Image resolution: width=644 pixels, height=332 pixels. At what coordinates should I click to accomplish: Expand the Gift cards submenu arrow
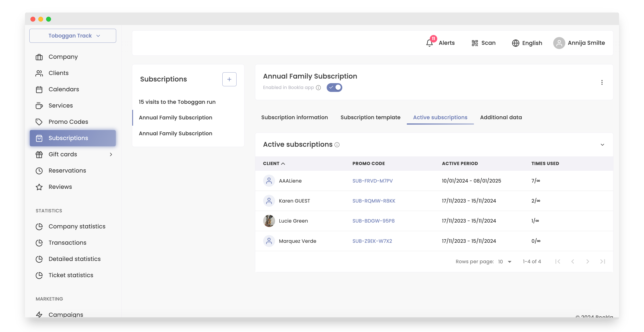[x=111, y=154]
